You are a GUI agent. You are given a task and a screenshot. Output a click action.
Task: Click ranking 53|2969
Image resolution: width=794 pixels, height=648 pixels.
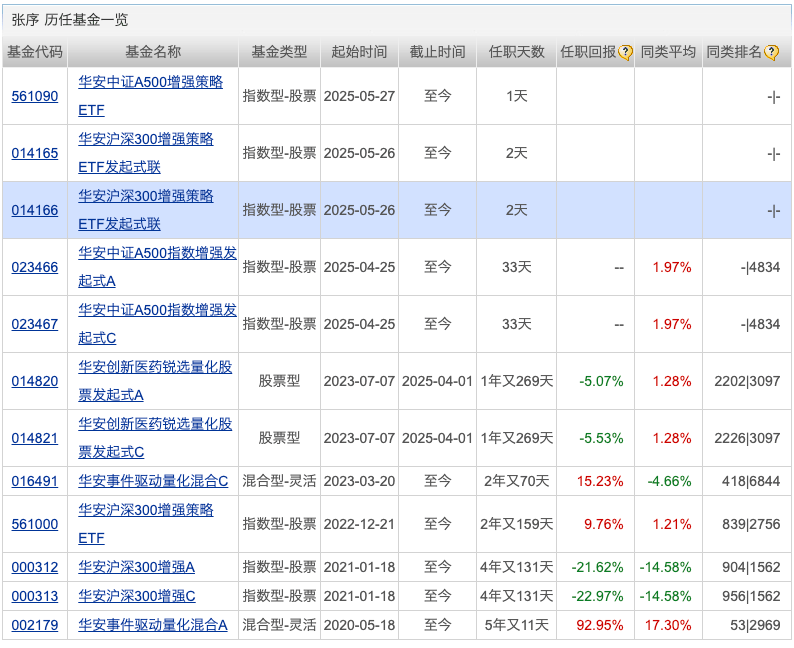click(x=755, y=626)
